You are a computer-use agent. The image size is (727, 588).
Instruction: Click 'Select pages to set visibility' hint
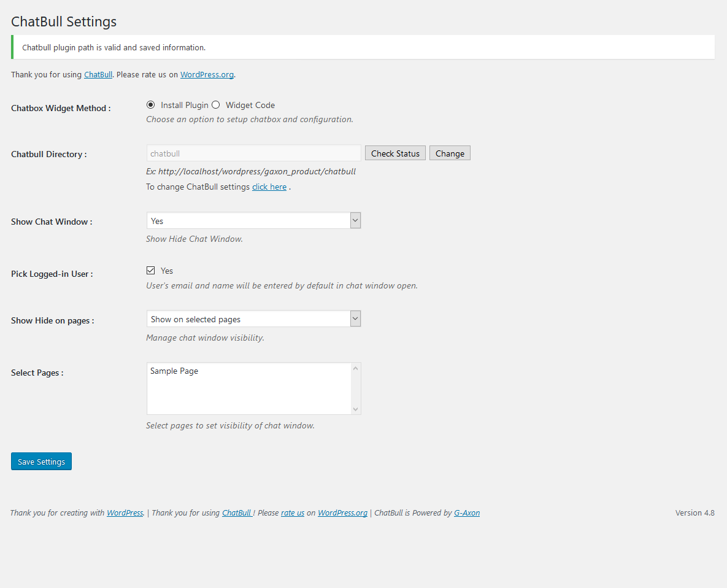click(230, 425)
